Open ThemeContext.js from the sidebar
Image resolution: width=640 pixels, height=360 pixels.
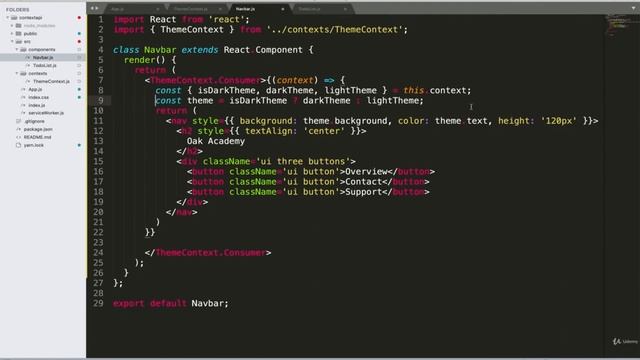point(51,81)
